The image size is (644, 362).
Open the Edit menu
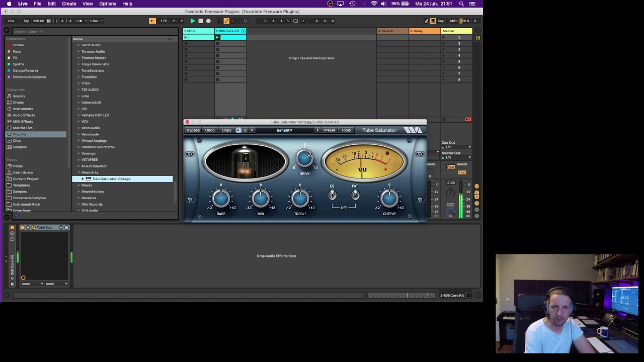tap(52, 4)
